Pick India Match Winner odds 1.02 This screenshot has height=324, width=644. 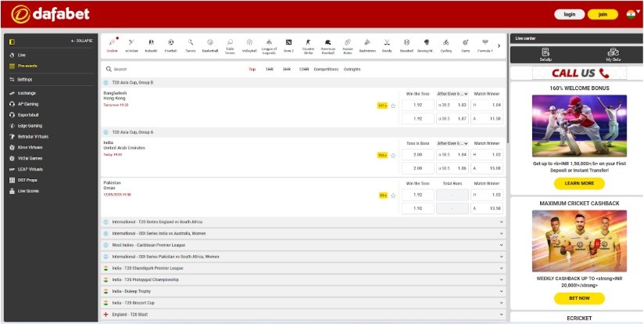(x=487, y=155)
